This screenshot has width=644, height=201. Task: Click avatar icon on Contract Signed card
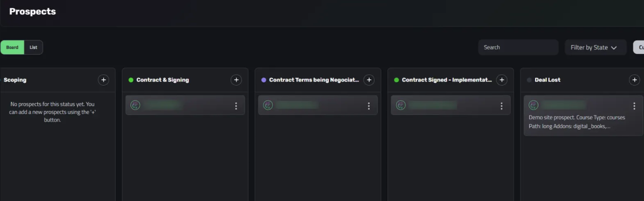[x=401, y=105]
